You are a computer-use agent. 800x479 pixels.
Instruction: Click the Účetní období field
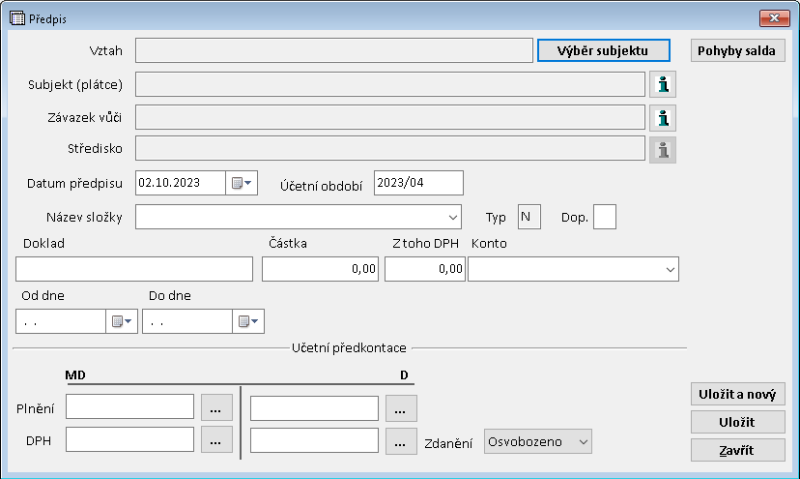(x=418, y=183)
